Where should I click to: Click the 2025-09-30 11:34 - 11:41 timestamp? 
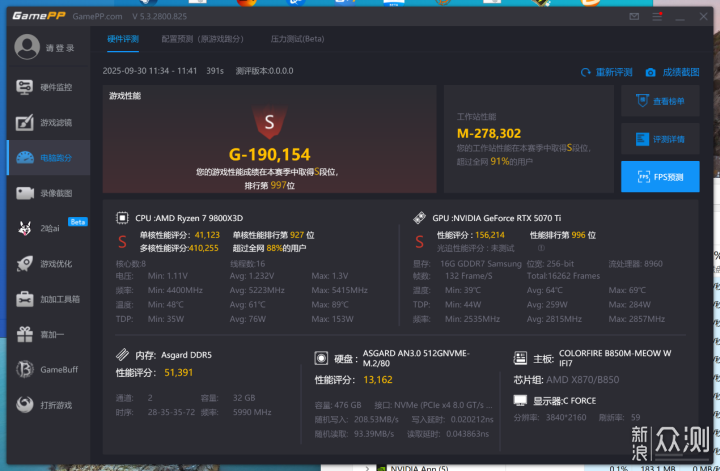pyautogui.click(x=150, y=71)
